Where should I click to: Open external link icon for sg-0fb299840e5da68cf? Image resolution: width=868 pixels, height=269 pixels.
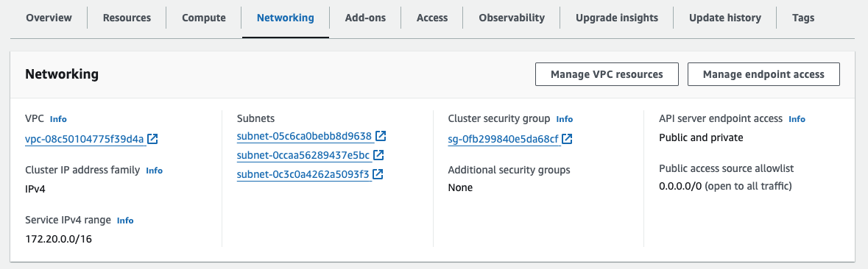tap(567, 139)
